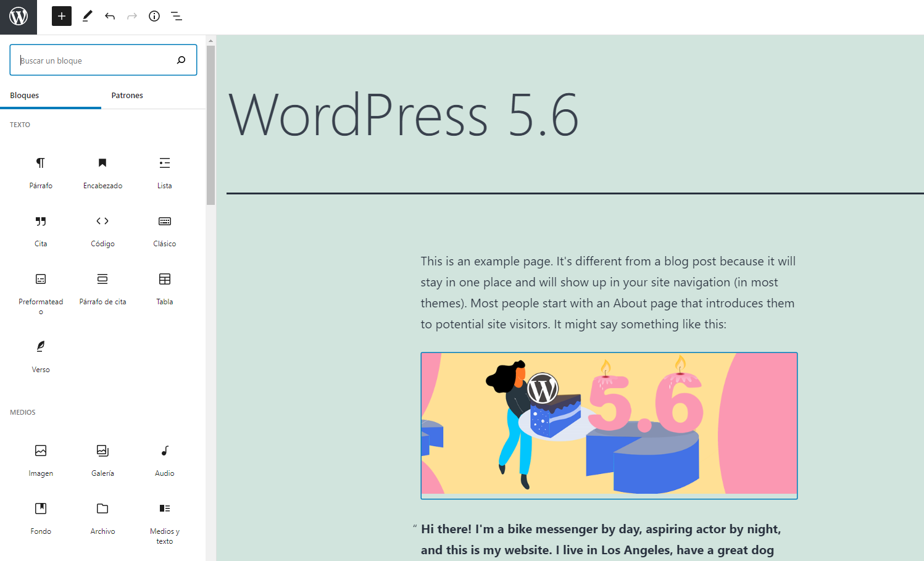Insert an Encabezado block
This screenshot has width=924, height=561.
[102, 172]
